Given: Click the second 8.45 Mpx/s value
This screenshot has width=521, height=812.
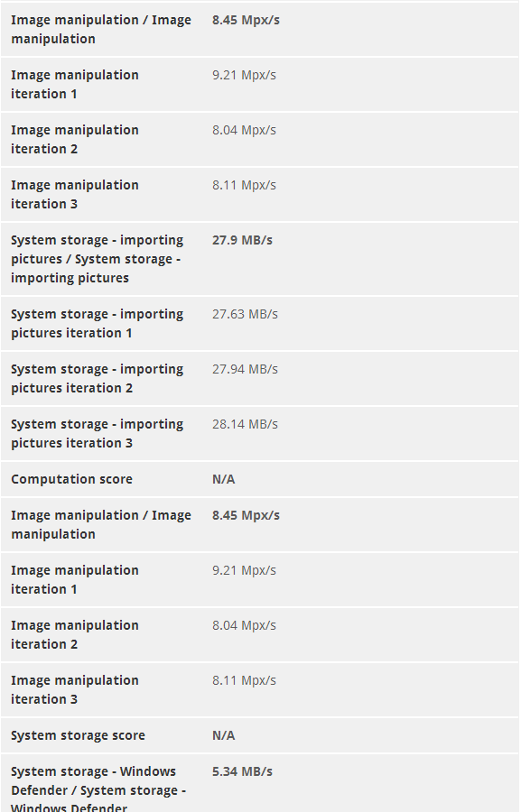Looking at the screenshot, I should coord(246,516).
